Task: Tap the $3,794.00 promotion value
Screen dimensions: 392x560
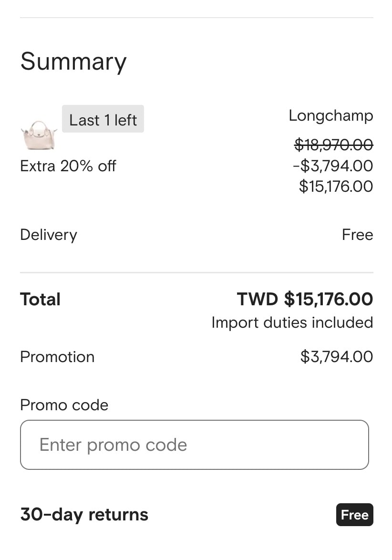Action: click(x=337, y=356)
